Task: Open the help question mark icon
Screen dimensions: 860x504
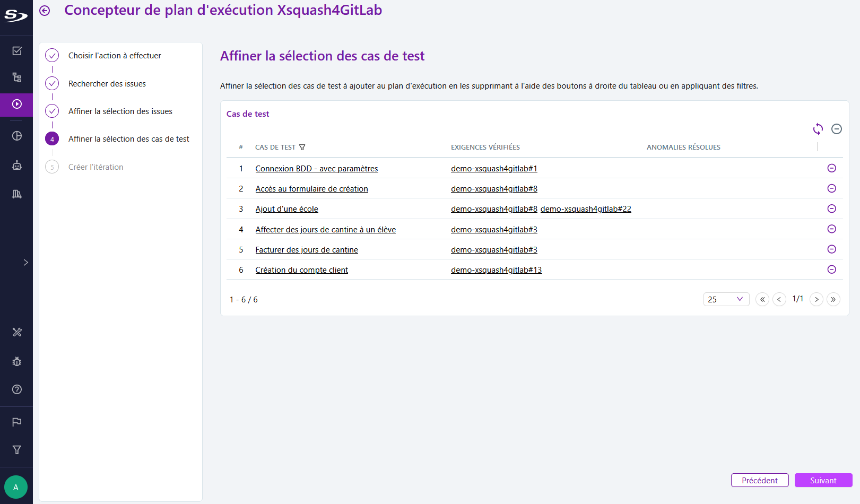Action: pyautogui.click(x=16, y=389)
